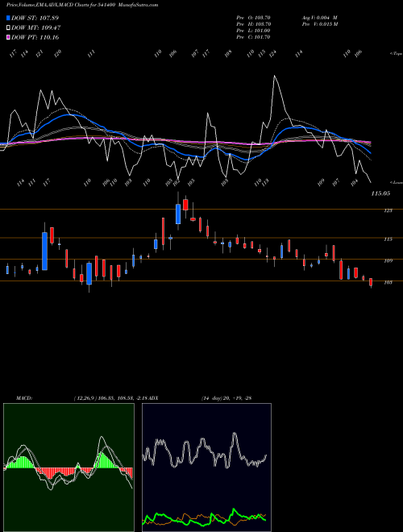Click the '<Lows' label at the right edge
This screenshot has height=532, width=403.
click(x=396, y=182)
